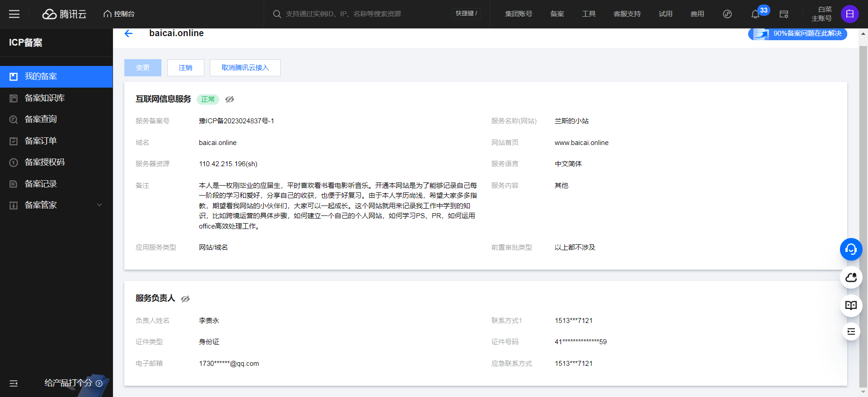Image resolution: width=868 pixels, height=397 pixels.
Task: Click the baicai.online page title
Action: (x=176, y=33)
